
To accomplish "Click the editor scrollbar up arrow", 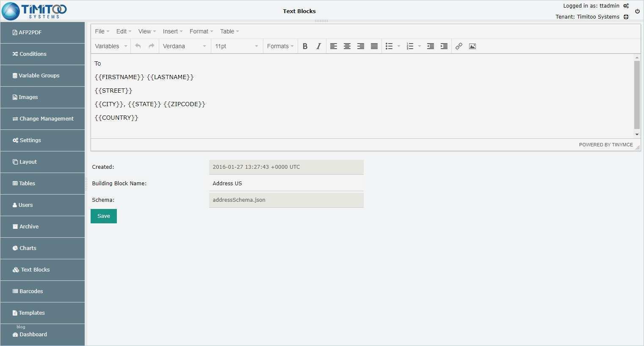I will click(x=637, y=57).
